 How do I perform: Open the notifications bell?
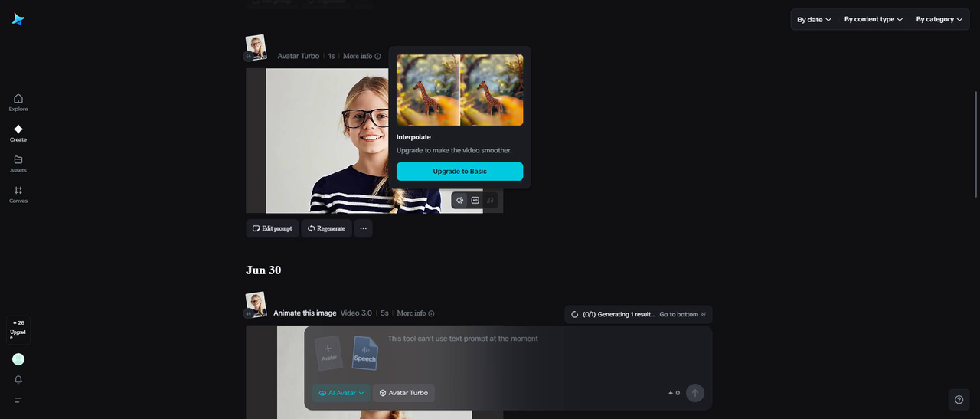tap(18, 380)
